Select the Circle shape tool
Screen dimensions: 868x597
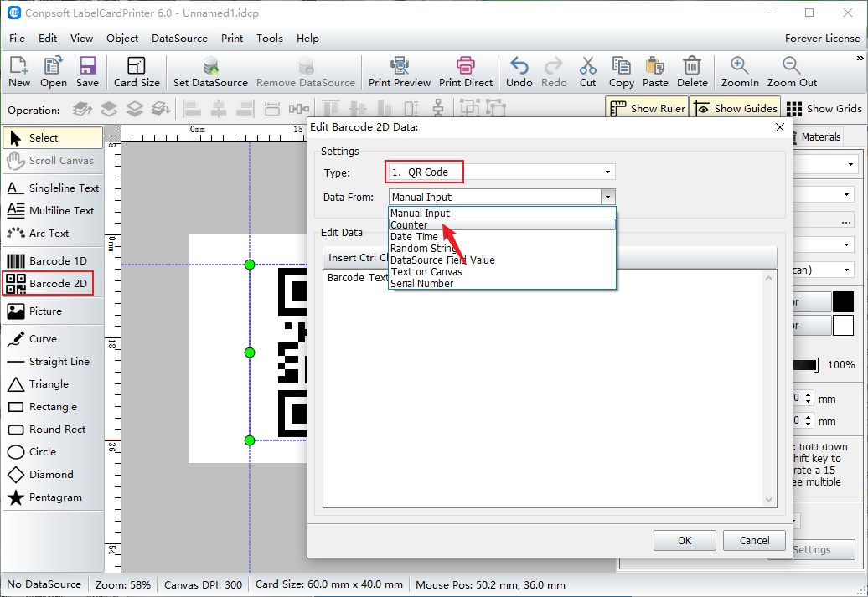pyautogui.click(x=53, y=452)
